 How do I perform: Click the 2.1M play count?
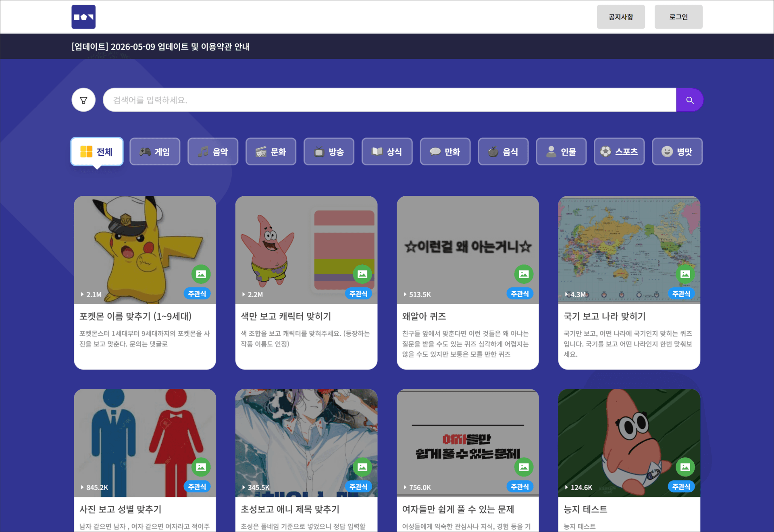[91, 295]
